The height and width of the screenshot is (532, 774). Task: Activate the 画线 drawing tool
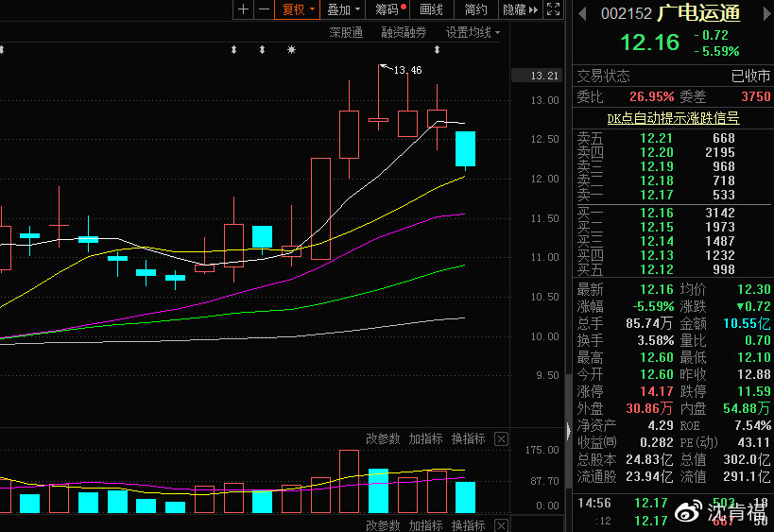[431, 9]
